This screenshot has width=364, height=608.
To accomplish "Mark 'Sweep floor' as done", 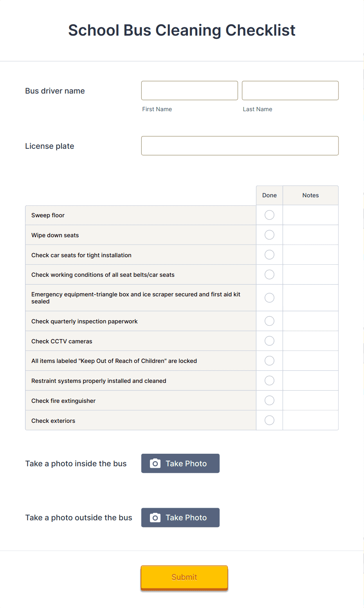I will pos(269,215).
